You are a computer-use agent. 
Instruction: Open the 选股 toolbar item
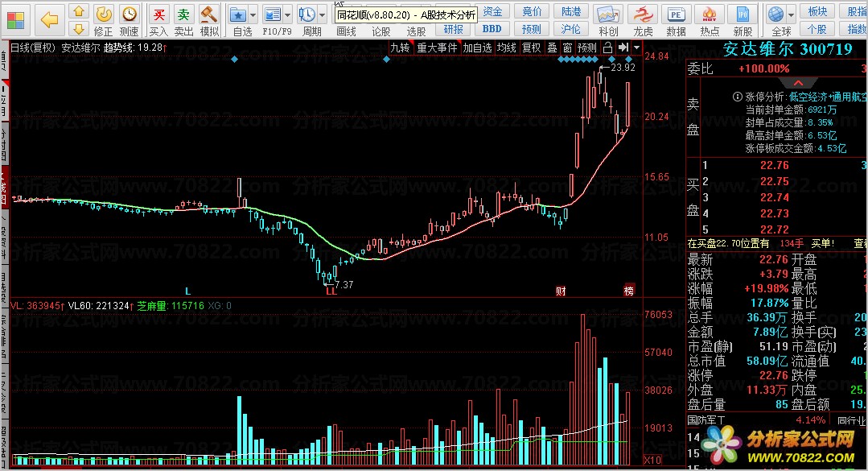416,31
